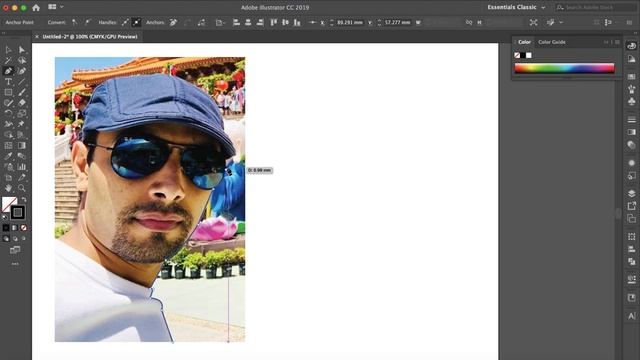Image resolution: width=640 pixels, height=360 pixels.
Task: Select the Gradient tool
Action: click(22, 145)
